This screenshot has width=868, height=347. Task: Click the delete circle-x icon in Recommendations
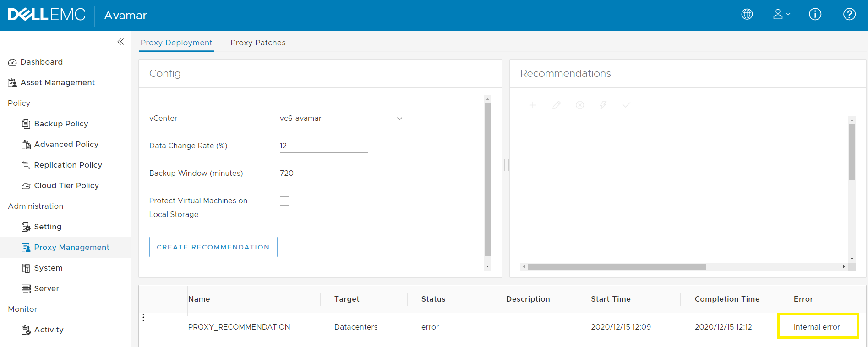580,105
